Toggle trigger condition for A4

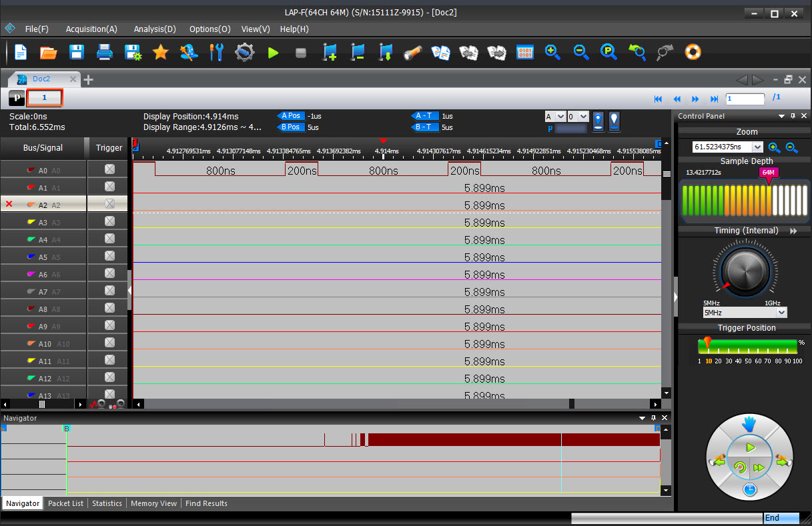109,239
